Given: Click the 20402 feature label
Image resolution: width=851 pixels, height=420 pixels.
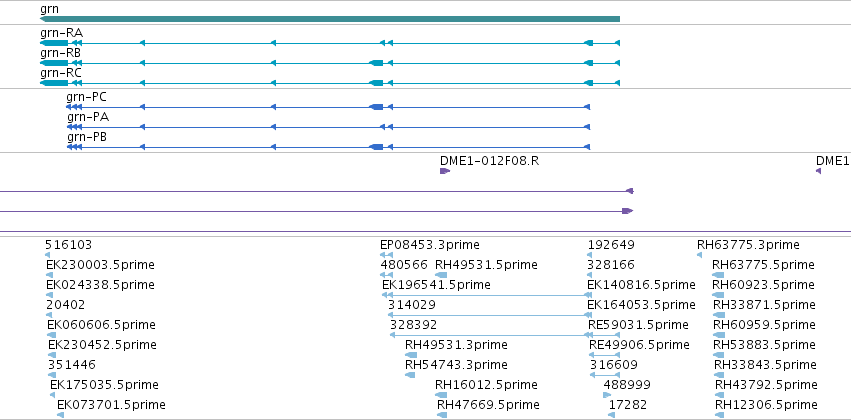Looking at the screenshot, I should click(x=66, y=305).
